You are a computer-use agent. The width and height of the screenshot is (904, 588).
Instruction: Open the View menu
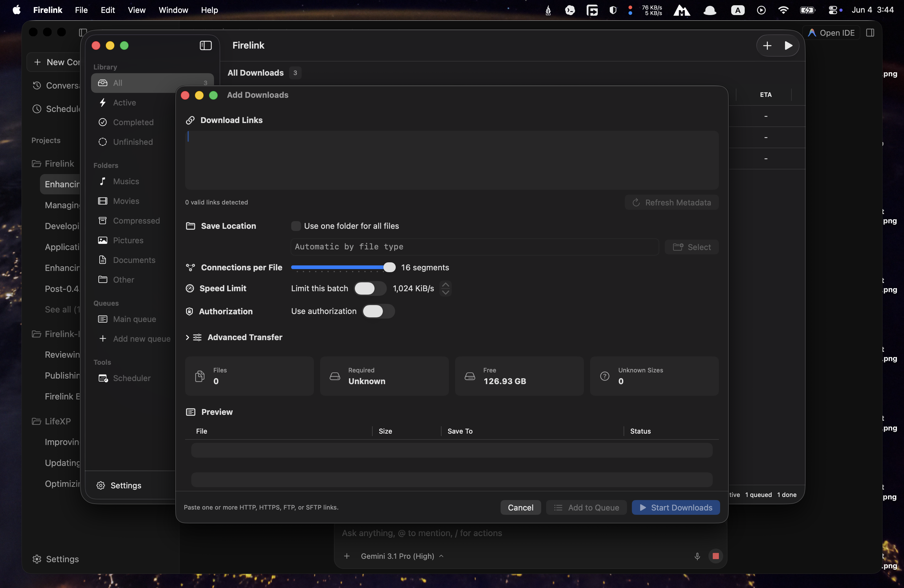[136, 10]
